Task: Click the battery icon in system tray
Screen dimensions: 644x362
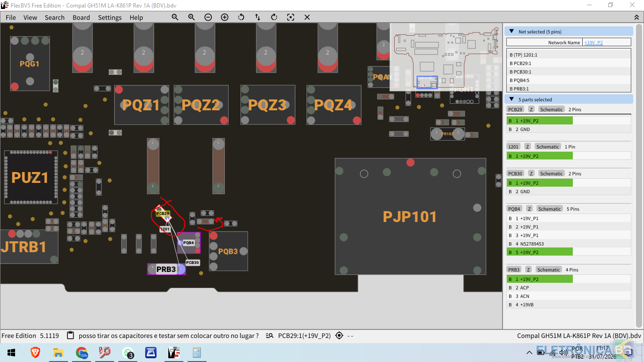Action: (x=542, y=353)
